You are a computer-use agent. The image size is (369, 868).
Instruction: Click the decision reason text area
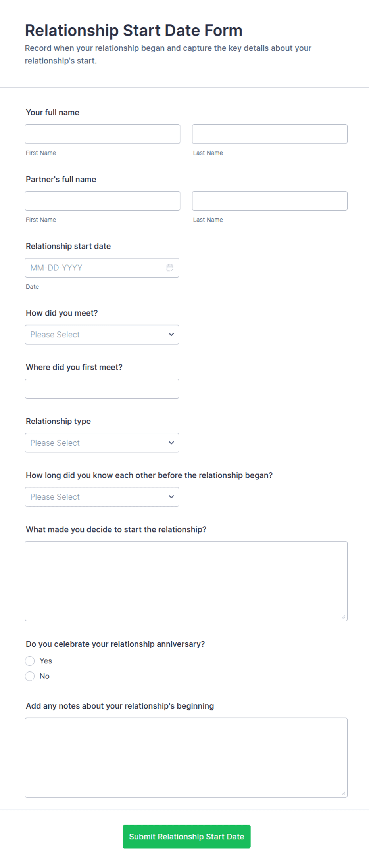coord(186,581)
